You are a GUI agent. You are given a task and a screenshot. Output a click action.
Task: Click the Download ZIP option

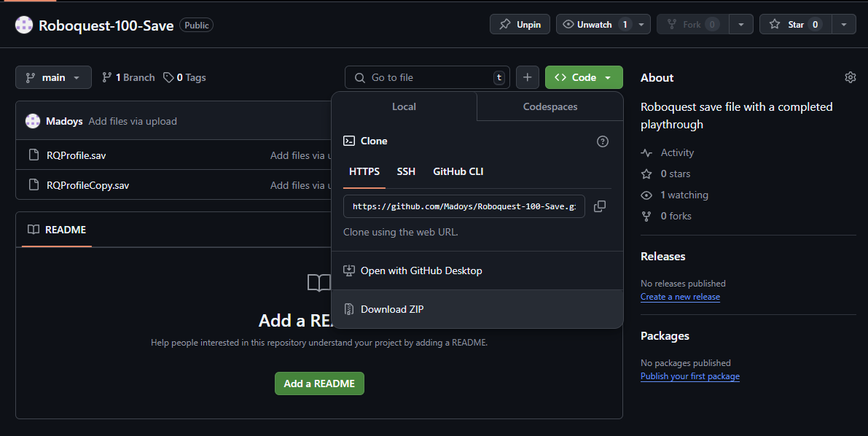[x=392, y=309]
